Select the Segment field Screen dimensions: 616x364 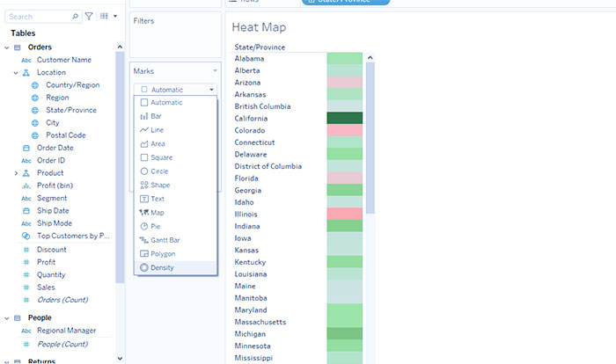(52, 198)
